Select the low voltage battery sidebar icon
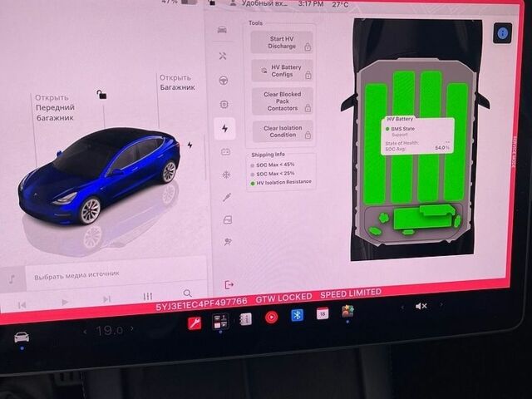 pos(225,152)
